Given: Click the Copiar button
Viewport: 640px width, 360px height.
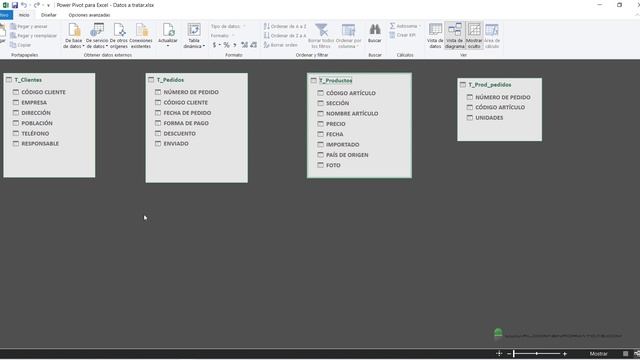Looking at the screenshot, I should [x=20, y=45].
